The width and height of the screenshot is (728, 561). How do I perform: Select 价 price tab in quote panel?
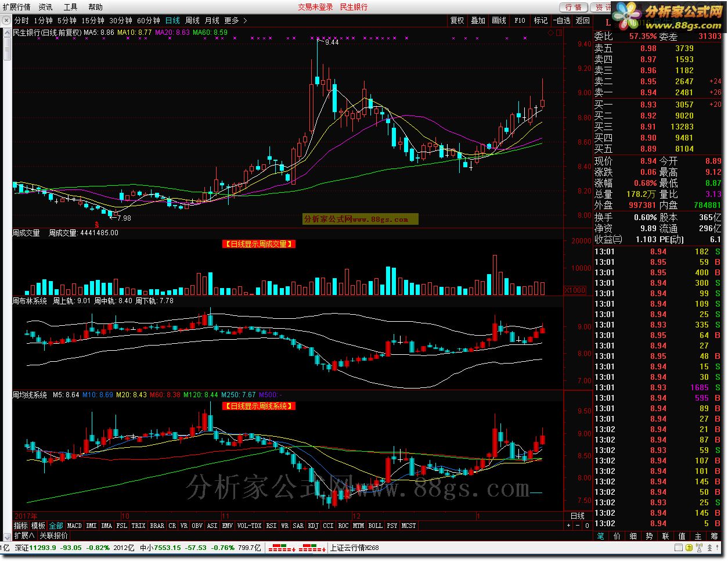coord(617,536)
